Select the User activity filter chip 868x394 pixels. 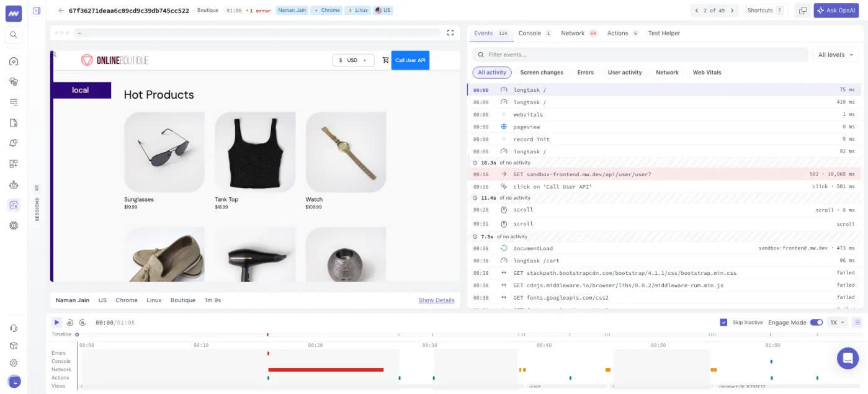point(625,73)
